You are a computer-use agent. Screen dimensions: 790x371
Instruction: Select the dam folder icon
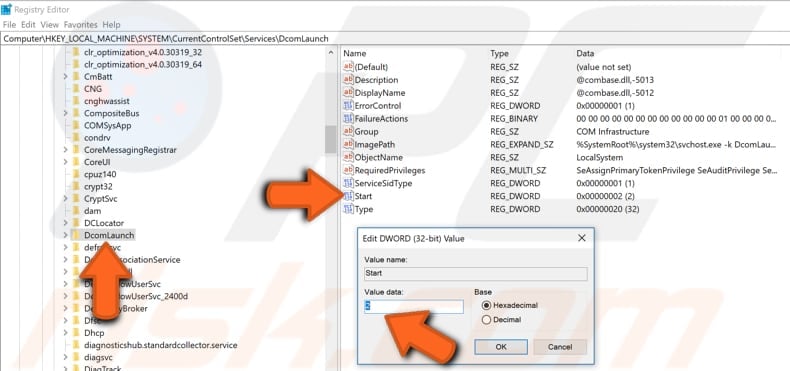tap(76, 211)
